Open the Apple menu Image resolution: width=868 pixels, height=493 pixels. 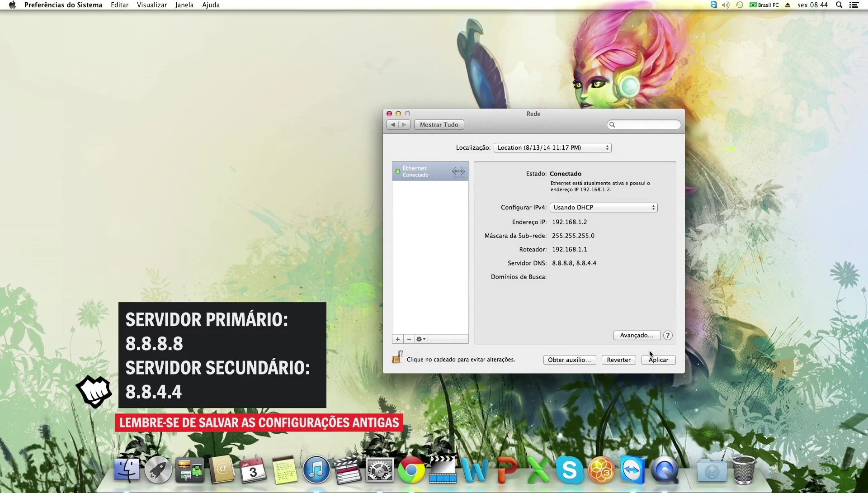[x=12, y=5]
